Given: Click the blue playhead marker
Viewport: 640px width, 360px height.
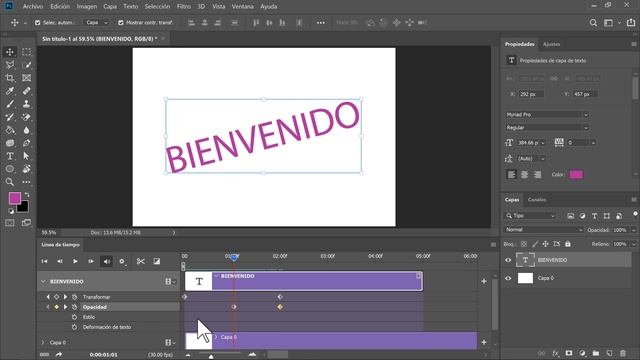Looking at the screenshot, I should pyautogui.click(x=234, y=257).
